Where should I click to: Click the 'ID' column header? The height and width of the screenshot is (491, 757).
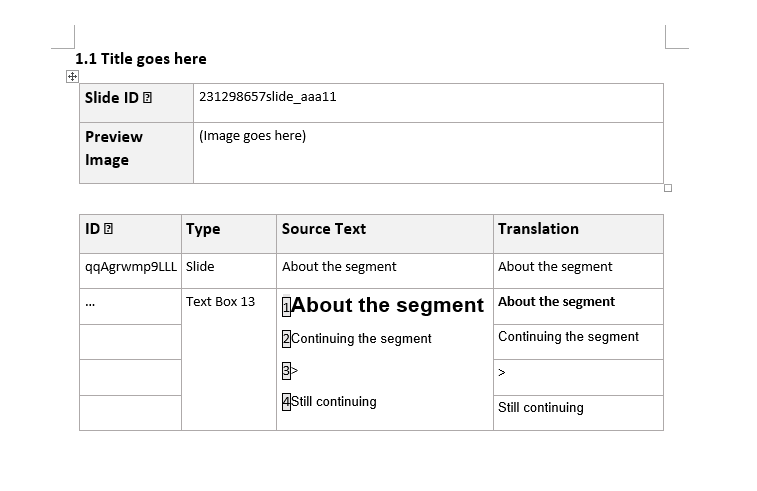pos(130,234)
